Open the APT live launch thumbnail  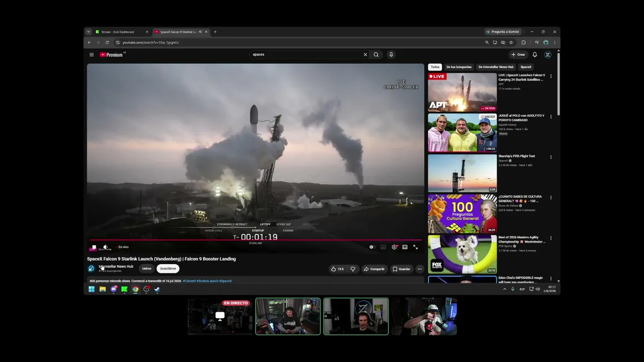[x=462, y=93]
